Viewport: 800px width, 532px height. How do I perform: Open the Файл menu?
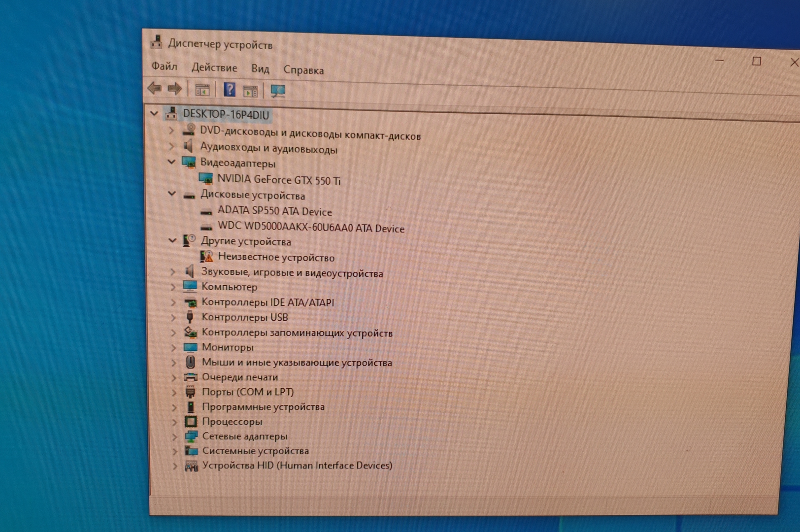coord(164,66)
